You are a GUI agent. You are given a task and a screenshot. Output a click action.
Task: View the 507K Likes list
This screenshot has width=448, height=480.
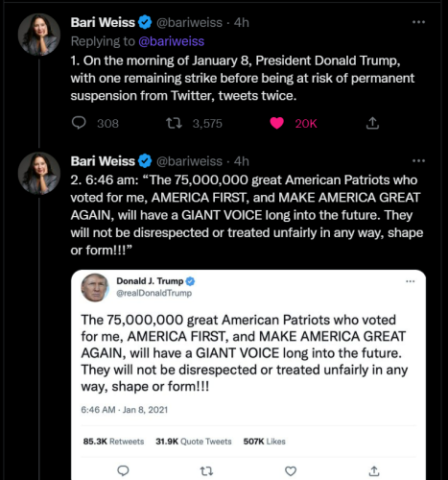264,442
